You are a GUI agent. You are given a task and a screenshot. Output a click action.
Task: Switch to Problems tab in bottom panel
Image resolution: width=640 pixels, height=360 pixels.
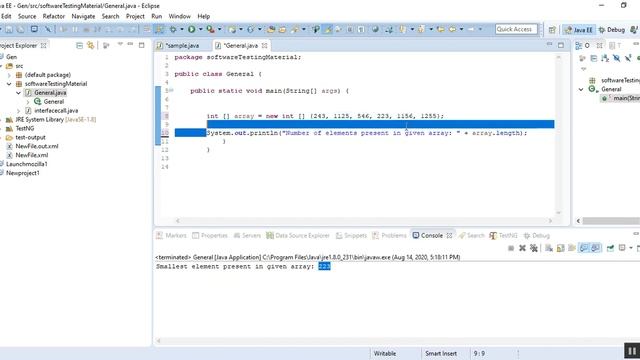pyautogui.click(x=389, y=236)
